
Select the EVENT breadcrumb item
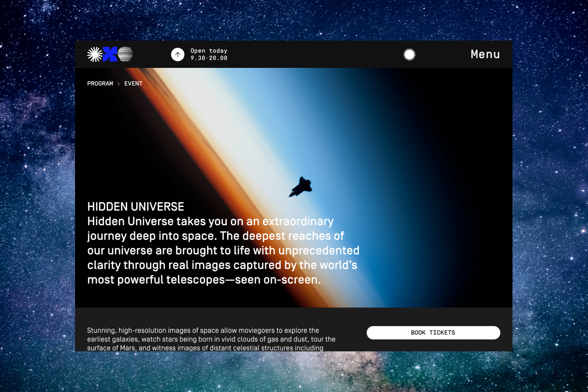[133, 84]
